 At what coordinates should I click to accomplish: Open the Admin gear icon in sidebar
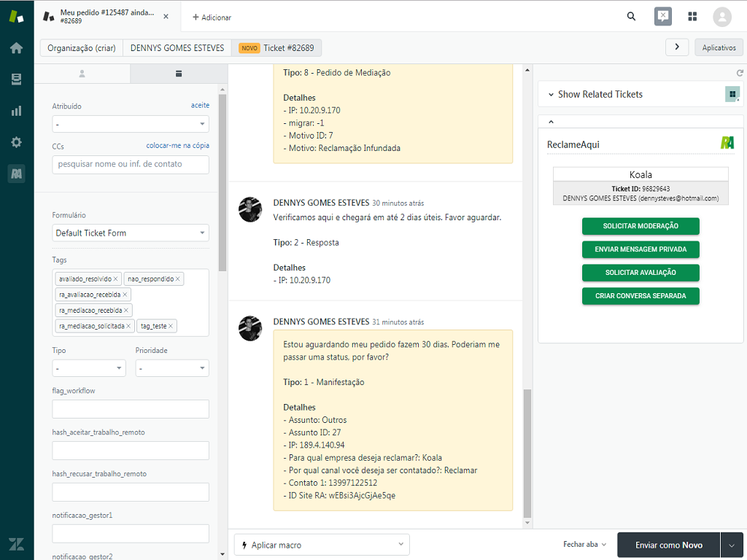pos(16,142)
